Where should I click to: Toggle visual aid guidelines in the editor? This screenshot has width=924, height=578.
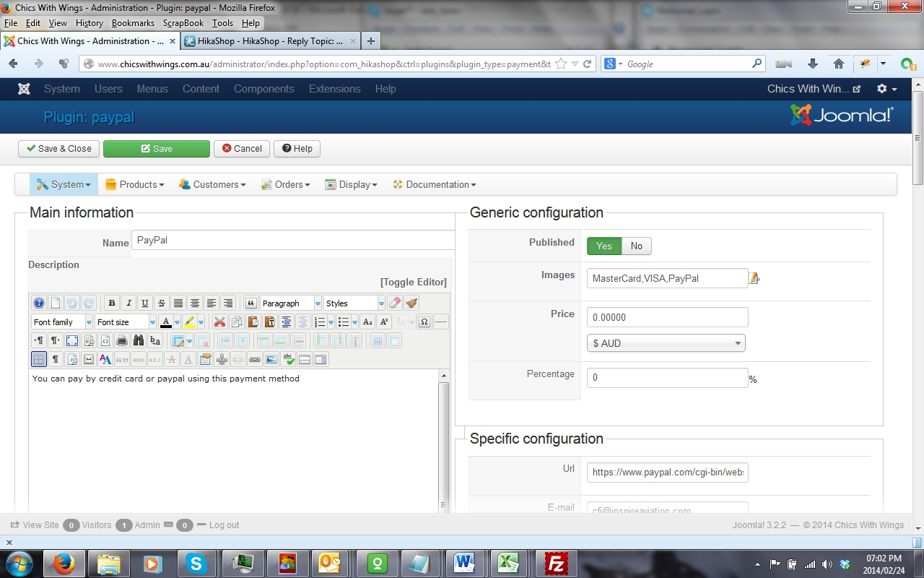coord(39,359)
